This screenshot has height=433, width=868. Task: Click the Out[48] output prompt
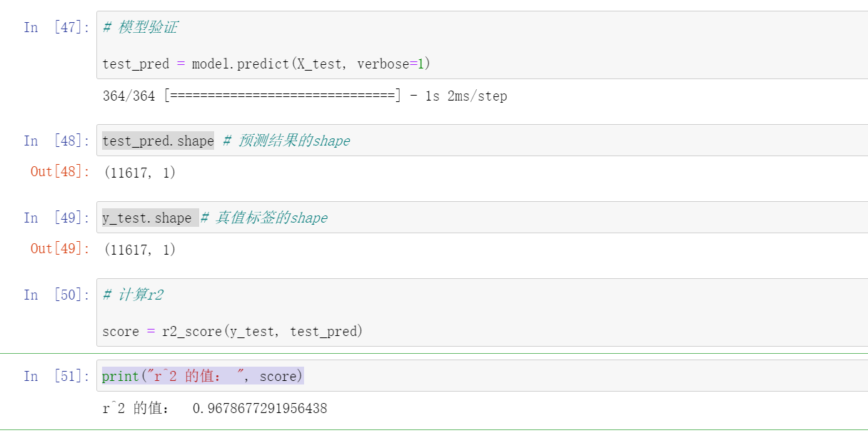point(60,172)
